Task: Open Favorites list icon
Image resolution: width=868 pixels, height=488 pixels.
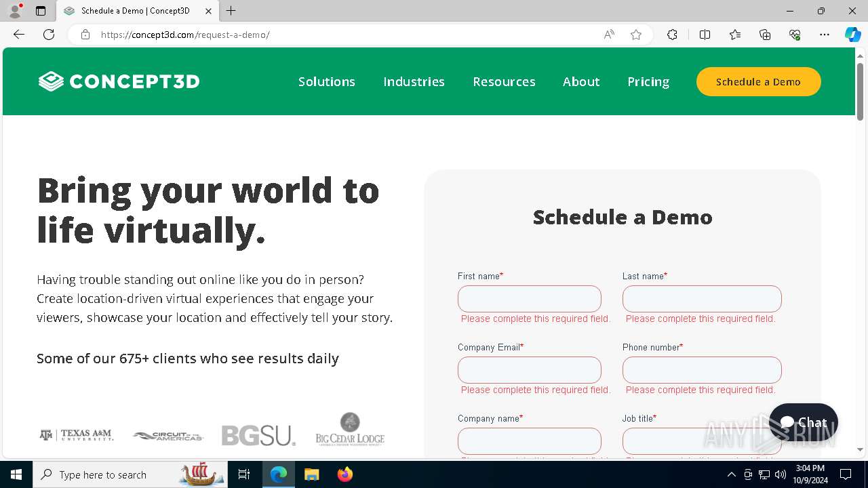Action: pos(735,35)
